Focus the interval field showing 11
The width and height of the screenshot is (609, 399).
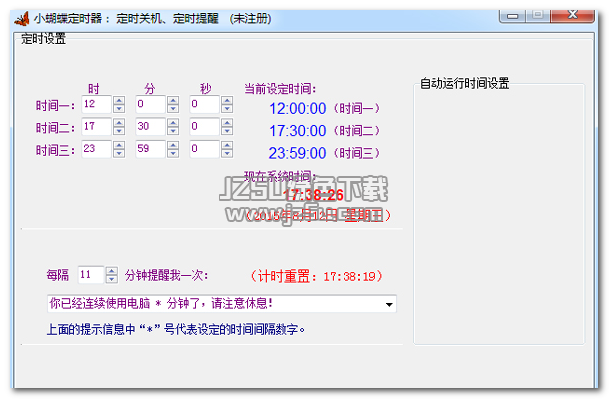pyautogui.click(x=91, y=275)
